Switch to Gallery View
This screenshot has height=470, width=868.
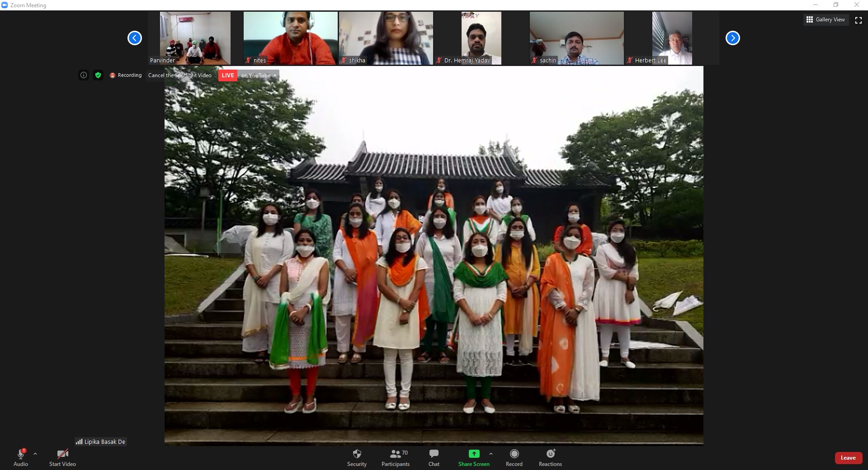tap(826, 20)
